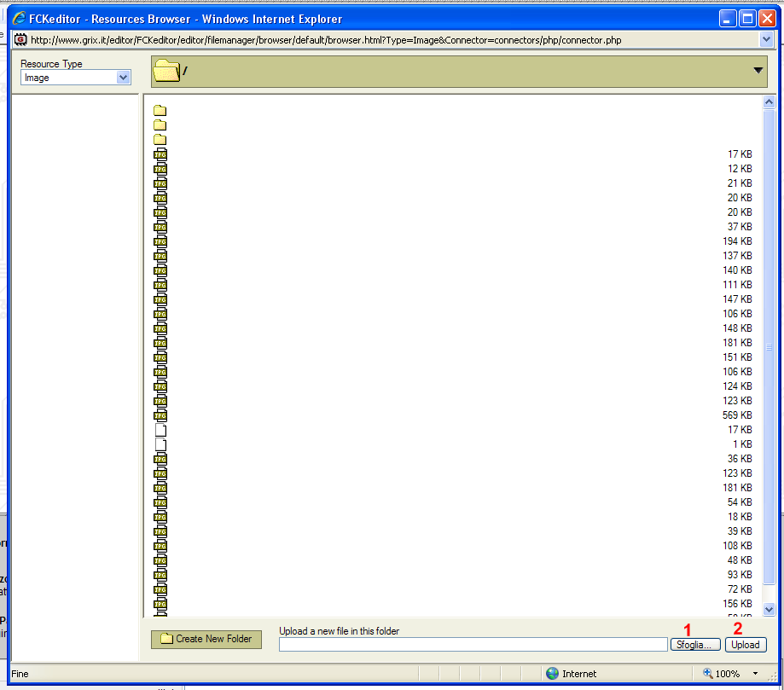The height and width of the screenshot is (690, 784).
Task: Open the Resource Type dropdown
Action: [x=76, y=78]
